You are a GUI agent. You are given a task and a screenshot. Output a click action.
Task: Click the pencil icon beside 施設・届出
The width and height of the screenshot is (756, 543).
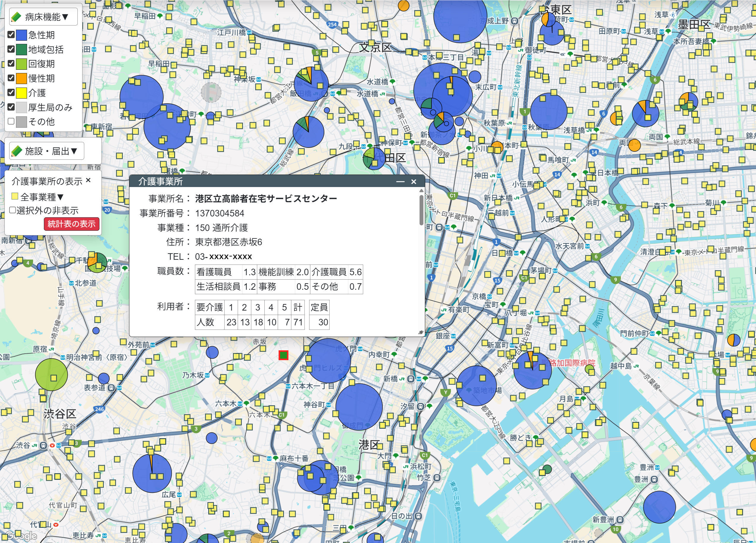point(16,151)
